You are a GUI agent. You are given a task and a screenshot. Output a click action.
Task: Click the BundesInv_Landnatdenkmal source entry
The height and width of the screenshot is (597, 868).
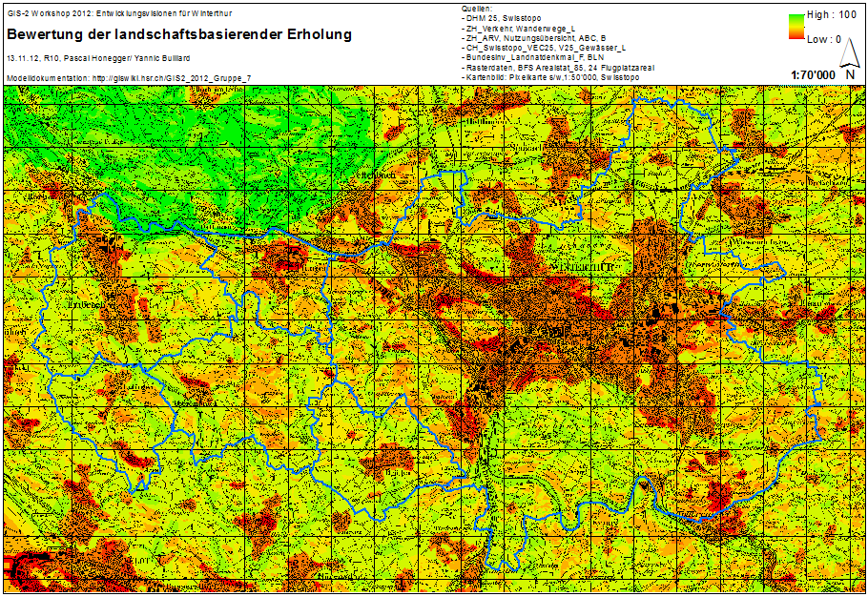531,56
